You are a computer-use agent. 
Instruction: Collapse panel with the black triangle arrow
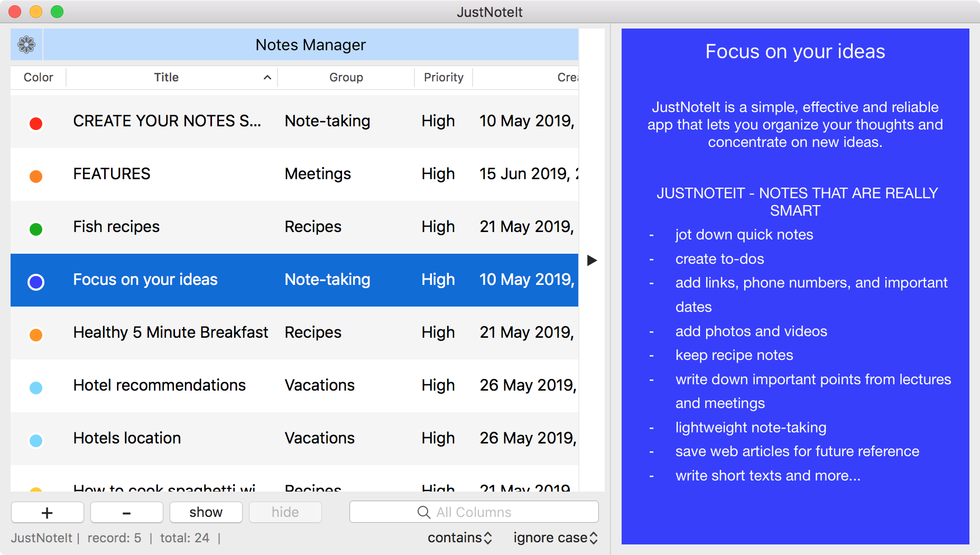point(592,260)
